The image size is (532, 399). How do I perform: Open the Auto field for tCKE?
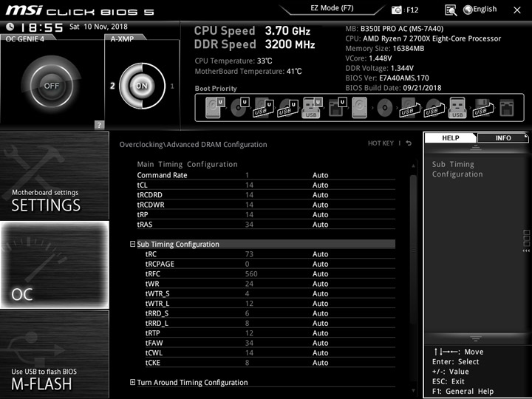tap(320, 362)
